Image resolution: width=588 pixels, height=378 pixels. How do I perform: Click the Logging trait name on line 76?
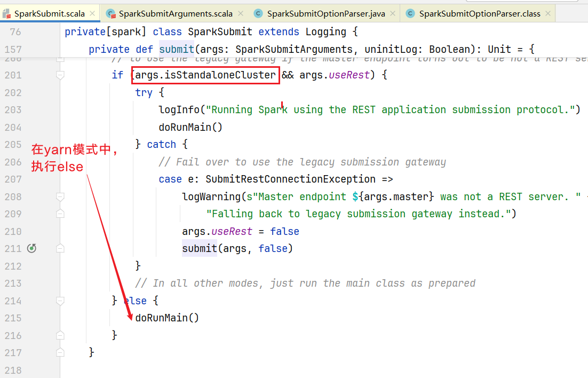(325, 32)
